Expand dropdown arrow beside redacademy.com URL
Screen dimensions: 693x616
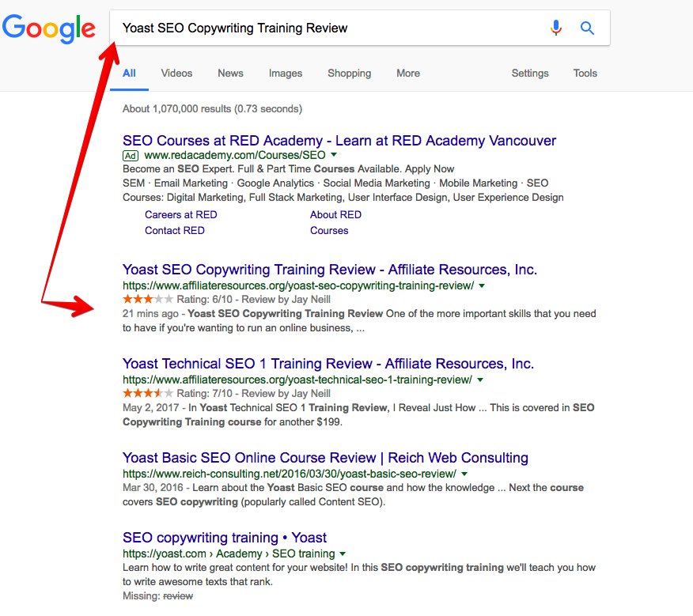click(x=334, y=155)
